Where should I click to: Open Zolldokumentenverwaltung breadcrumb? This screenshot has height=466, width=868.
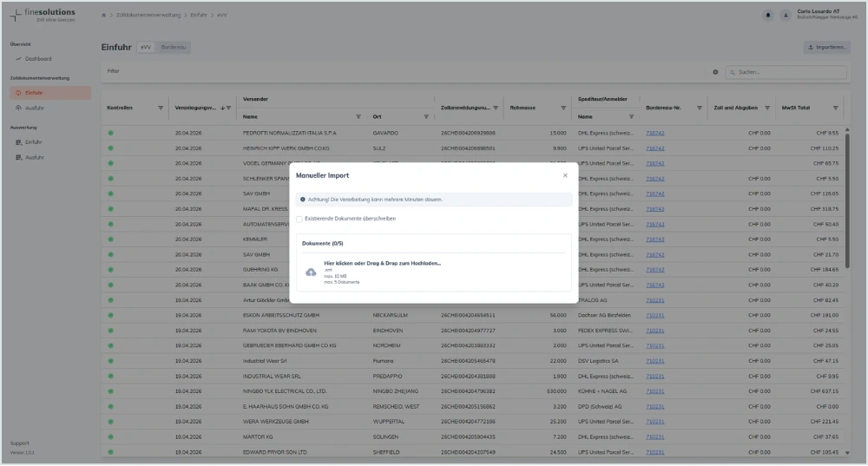click(x=148, y=16)
